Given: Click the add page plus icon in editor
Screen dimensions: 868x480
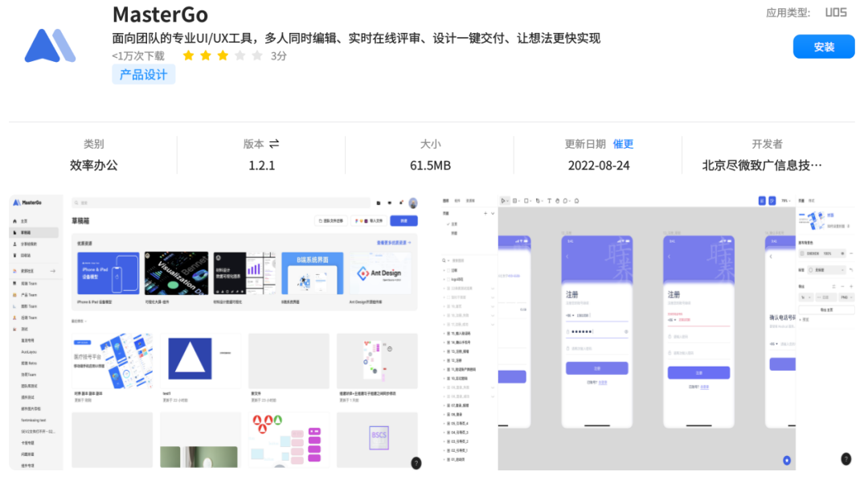Looking at the screenshot, I should click(485, 214).
